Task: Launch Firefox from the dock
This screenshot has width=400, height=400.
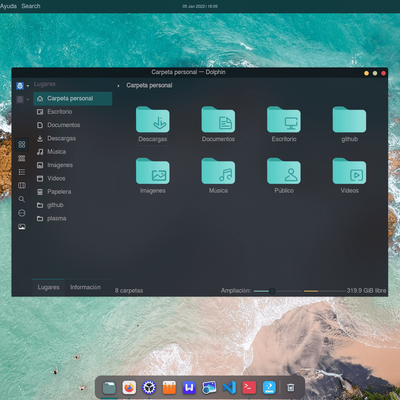Action: 129,387
